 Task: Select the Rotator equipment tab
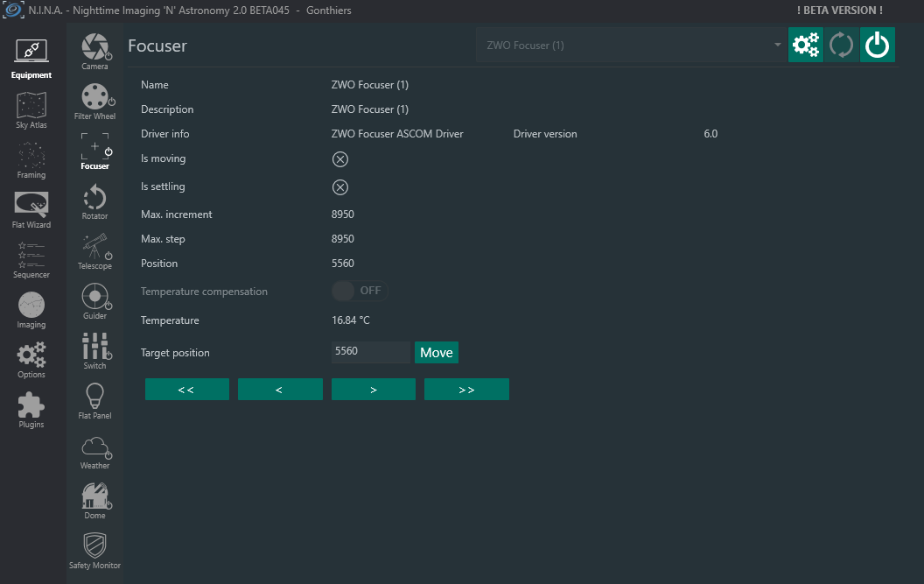click(94, 201)
